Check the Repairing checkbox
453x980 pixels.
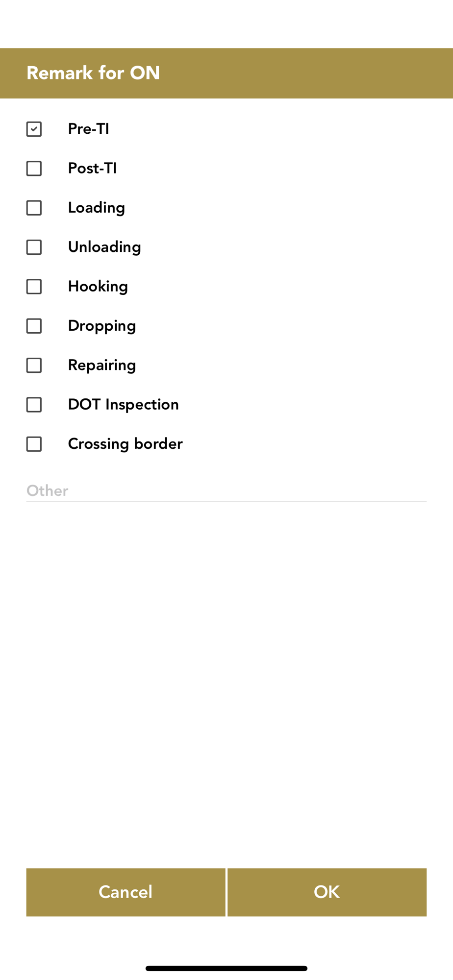tap(34, 365)
